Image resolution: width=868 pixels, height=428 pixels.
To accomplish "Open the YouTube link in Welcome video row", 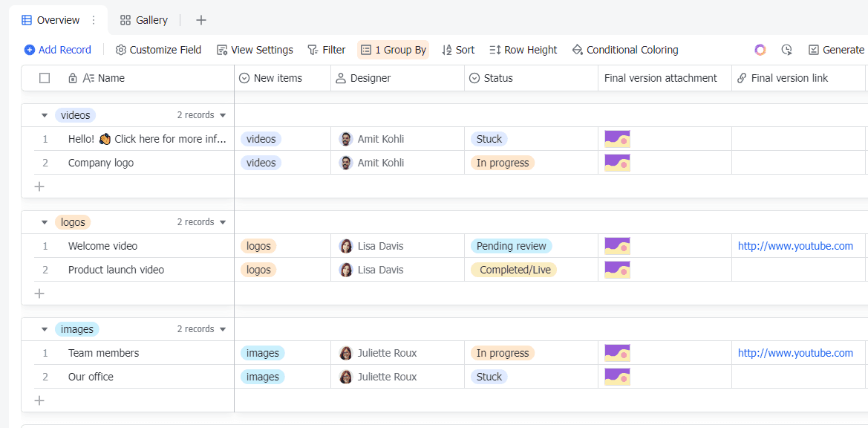I will tap(795, 246).
